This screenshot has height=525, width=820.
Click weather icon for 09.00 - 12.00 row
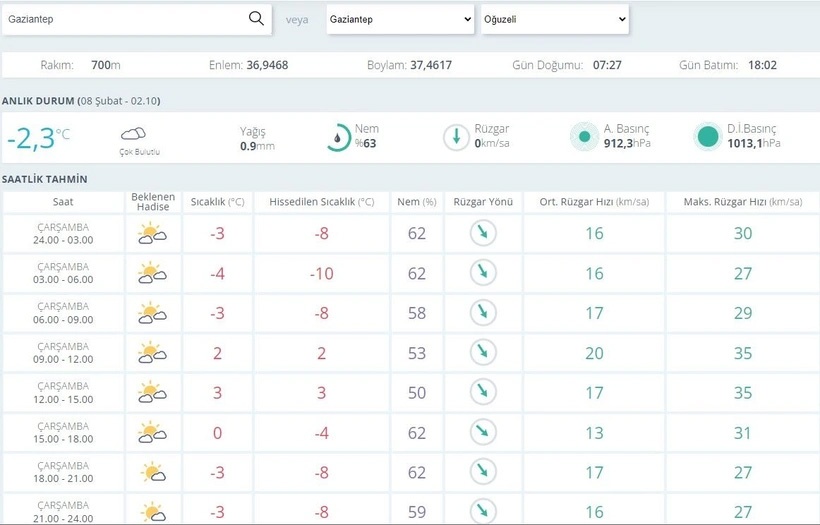click(x=152, y=353)
